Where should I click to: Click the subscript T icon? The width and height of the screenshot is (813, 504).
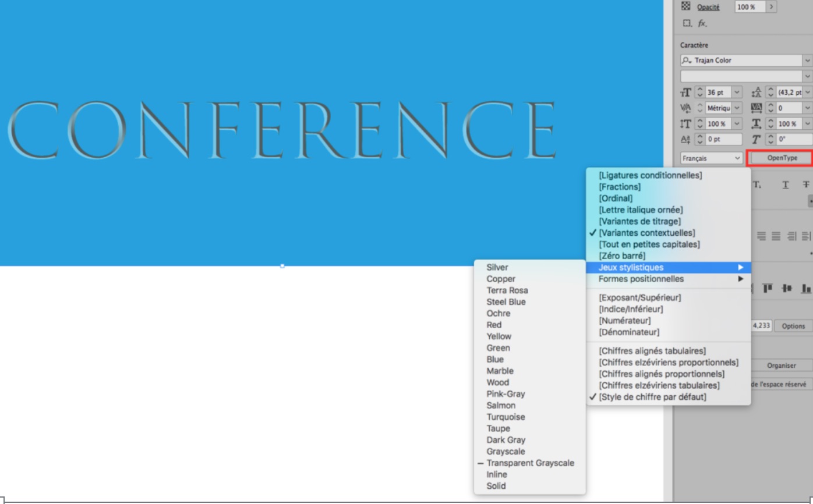tap(757, 184)
